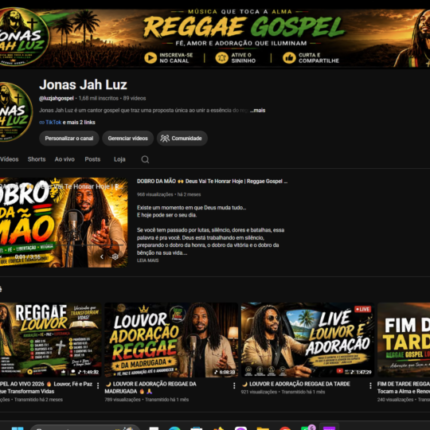Switch to the Vídeos tab
430x430 pixels.
(9, 159)
